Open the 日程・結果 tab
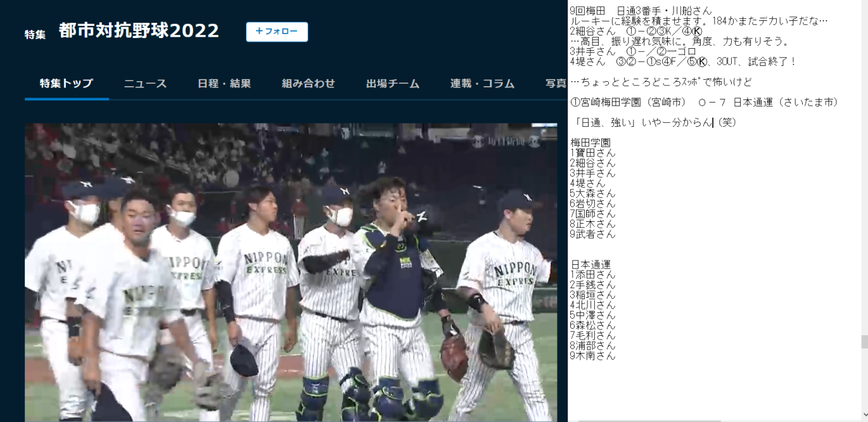The width and height of the screenshot is (868, 422). pos(224,84)
